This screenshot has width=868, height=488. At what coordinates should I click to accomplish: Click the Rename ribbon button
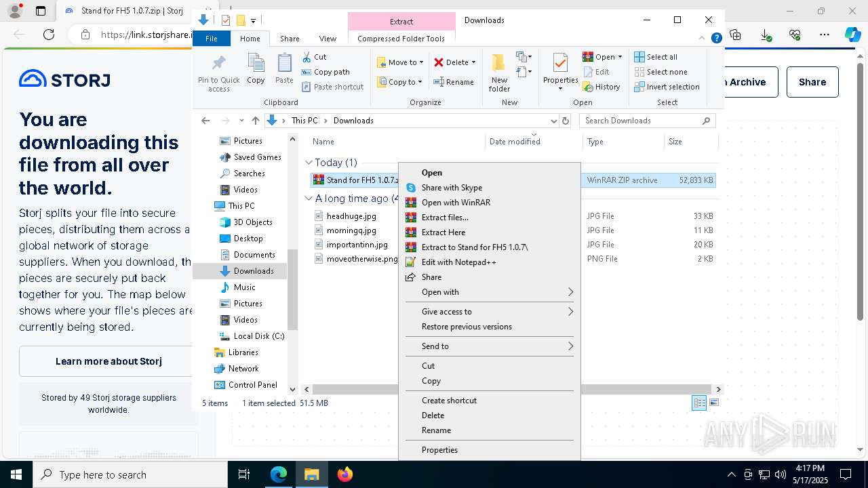point(454,82)
